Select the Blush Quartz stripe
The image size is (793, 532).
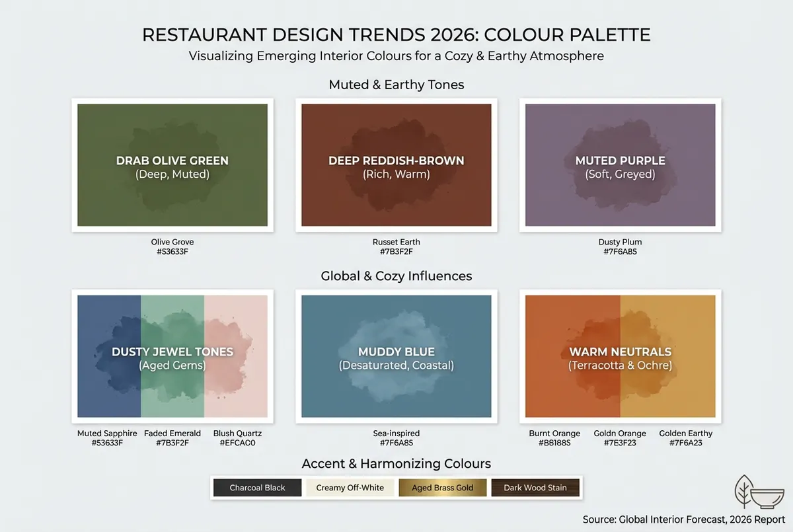click(x=238, y=356)
